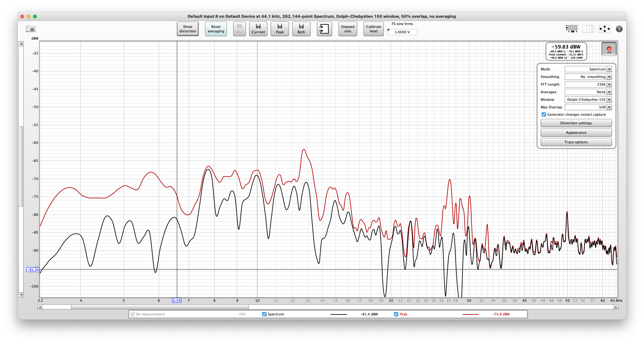Save Current trace to file
The image size is (644, 343).
[258, 29]
